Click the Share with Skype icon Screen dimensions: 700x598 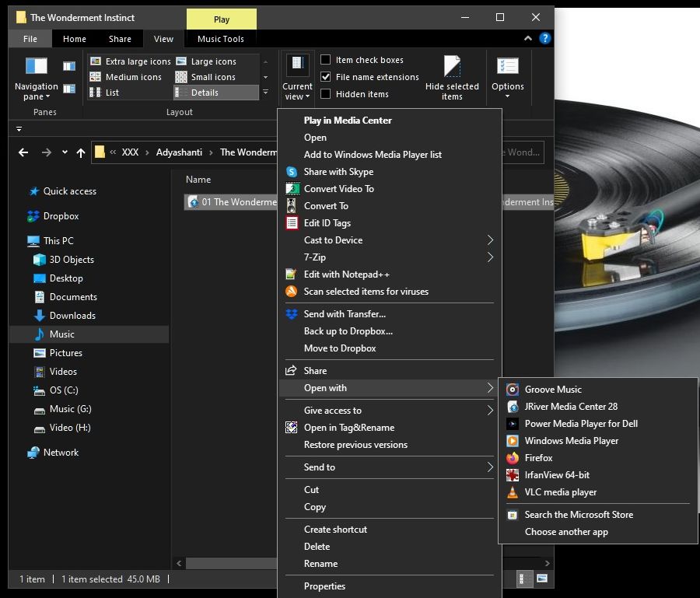pos(292,172)
